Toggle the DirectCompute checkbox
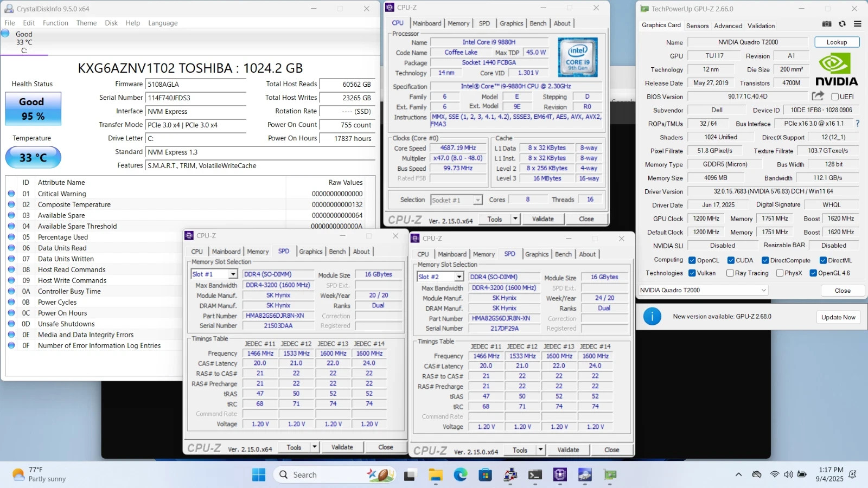868x488 pixels. pyautogui.click(x=765, y=260)
